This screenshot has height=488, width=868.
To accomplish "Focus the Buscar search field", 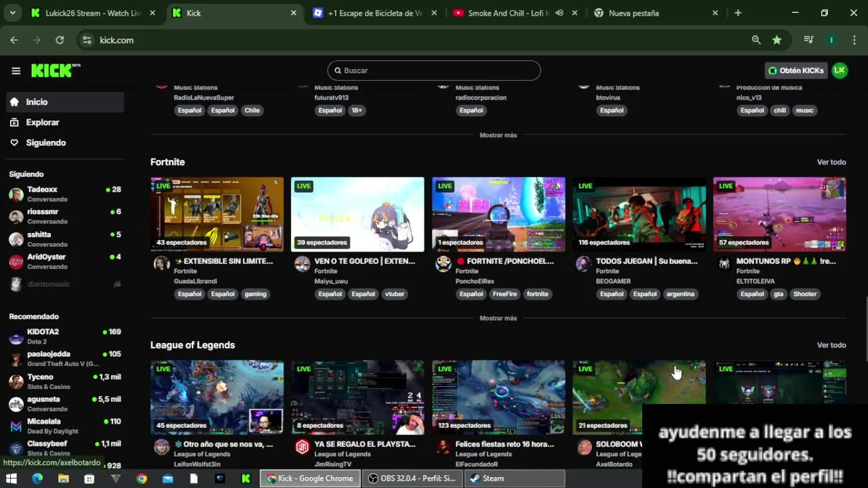I will coord(434,70).
